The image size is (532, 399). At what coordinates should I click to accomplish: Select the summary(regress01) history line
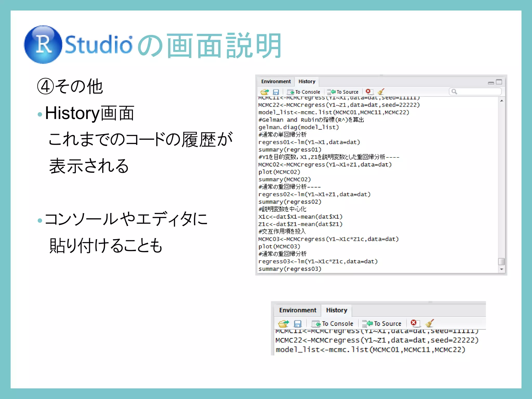tap(290, 150)
